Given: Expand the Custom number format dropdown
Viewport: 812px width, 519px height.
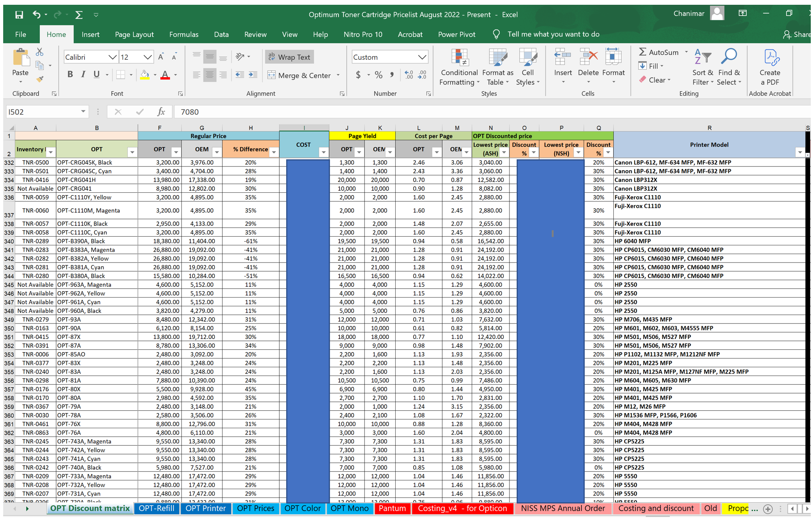Looking at the screenshot, I should 422,57.
